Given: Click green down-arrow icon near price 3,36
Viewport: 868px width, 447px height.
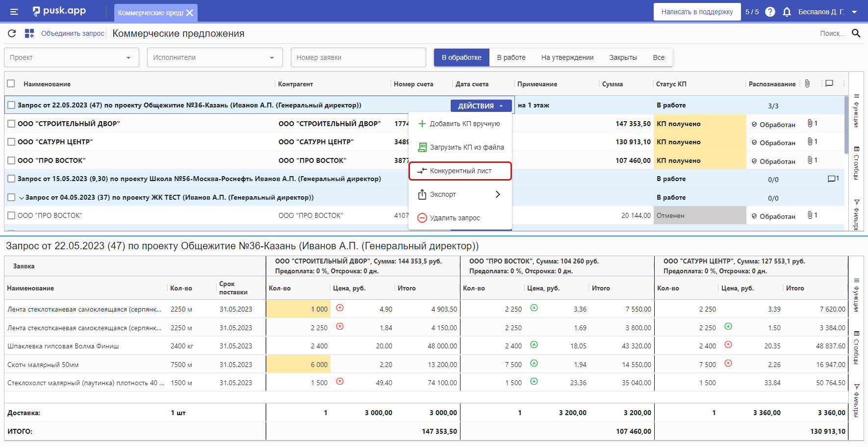Looking at the screenshot, I should (534, 308).
